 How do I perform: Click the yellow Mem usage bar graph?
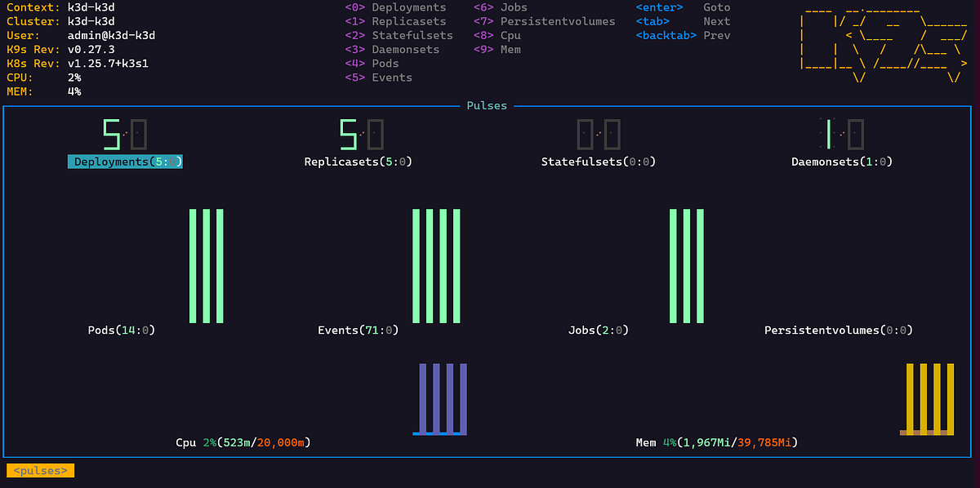[x=928, y=399]
